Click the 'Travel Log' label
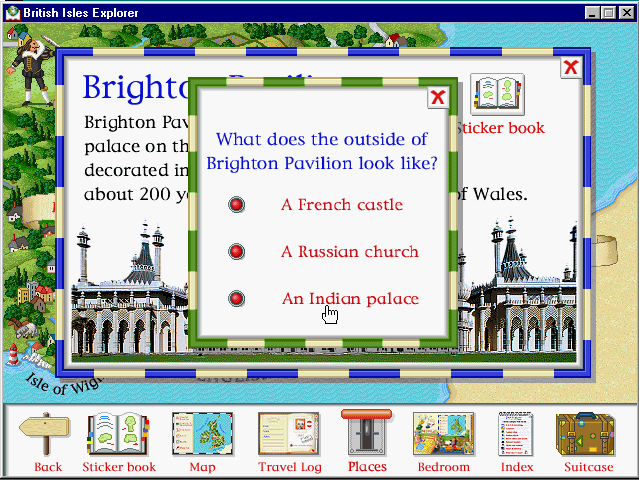The width and height of the screenshot is (639, 480). click(290, 467)
